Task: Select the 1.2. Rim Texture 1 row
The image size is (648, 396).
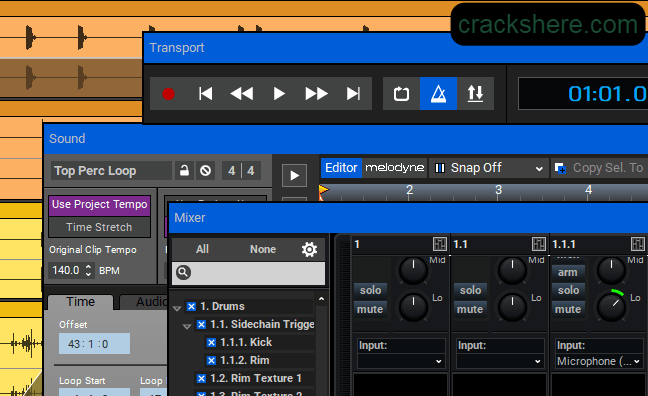Action: pos(254,378)
